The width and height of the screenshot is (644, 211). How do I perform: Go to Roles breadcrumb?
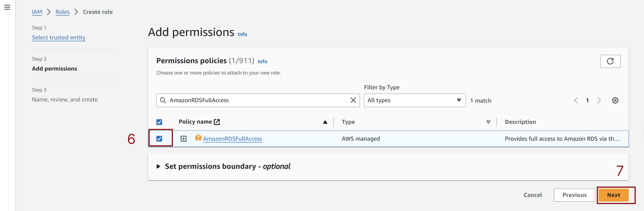click(63, 12)
